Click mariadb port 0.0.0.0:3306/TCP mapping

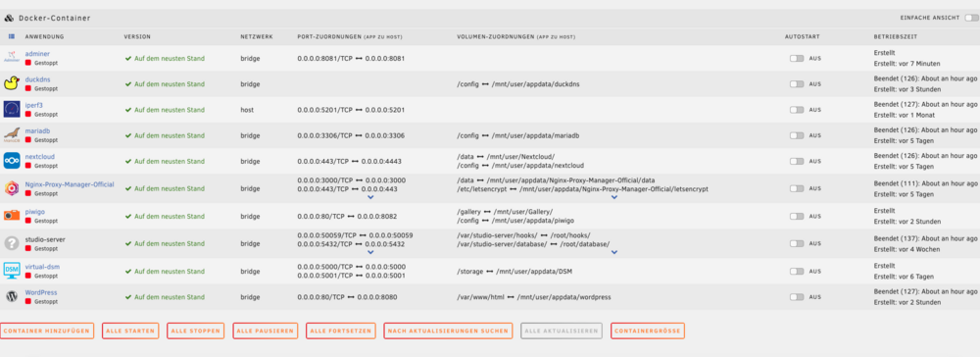tap(351, 135)
